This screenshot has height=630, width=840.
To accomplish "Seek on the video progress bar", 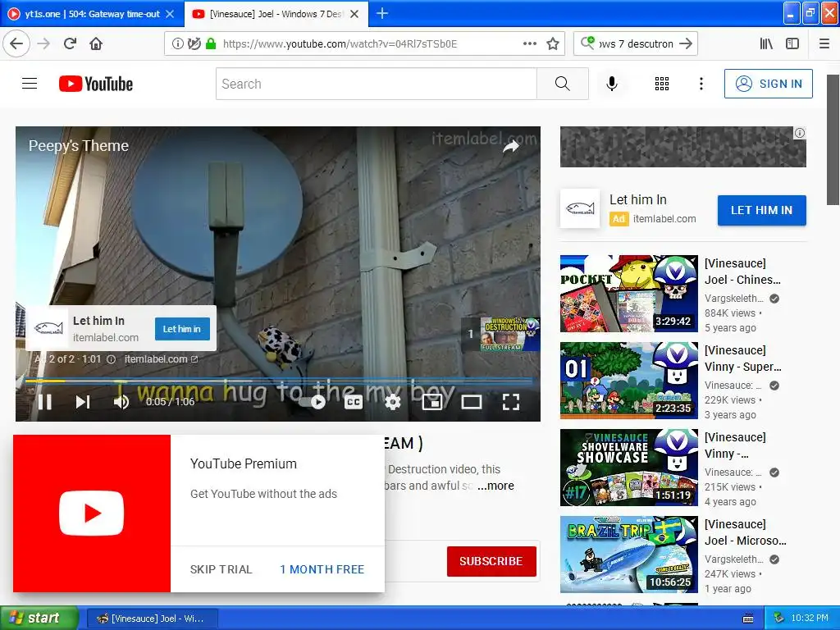I will (279, 381).
